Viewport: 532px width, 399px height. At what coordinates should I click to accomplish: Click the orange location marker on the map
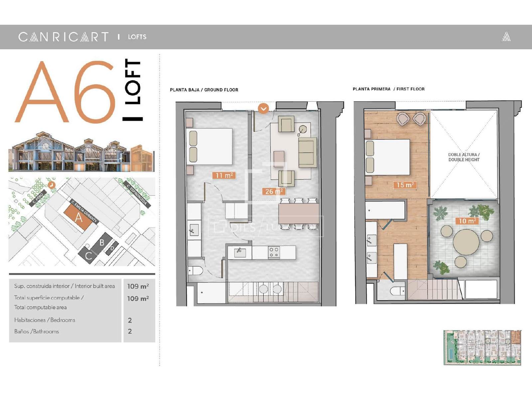[x=51, y=185]
